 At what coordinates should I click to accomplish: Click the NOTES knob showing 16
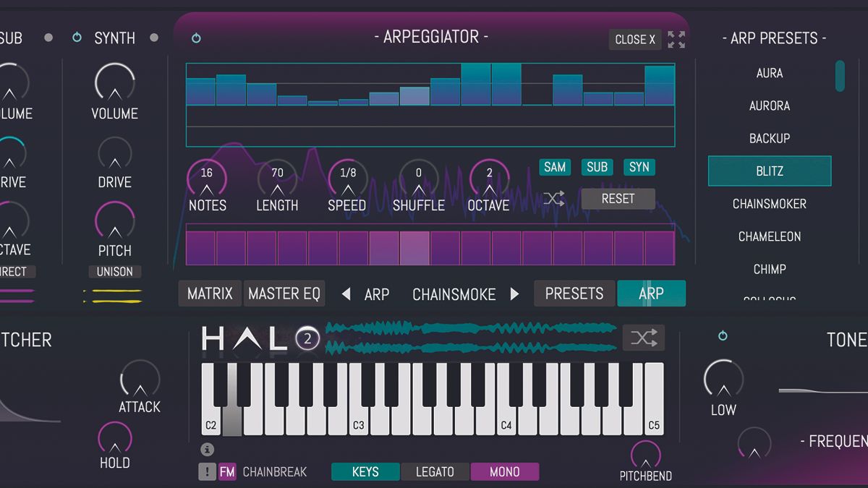pyautogui.click(x=207, y=176)
